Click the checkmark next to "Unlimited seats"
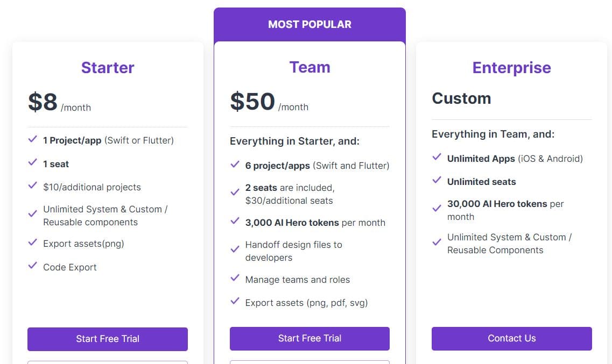Viewport: 612px width, 364px height. (x=436, y=181)
